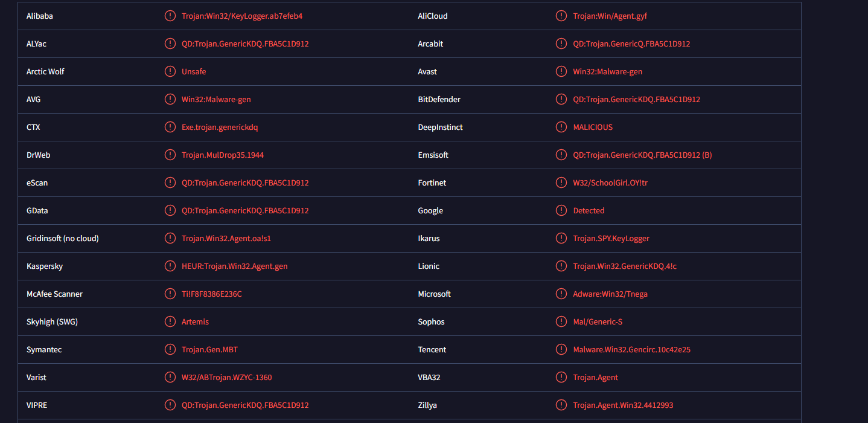
Task: Click the warning icon in the ALYac row
Action: pyautogui.click(x=170, y=44)
